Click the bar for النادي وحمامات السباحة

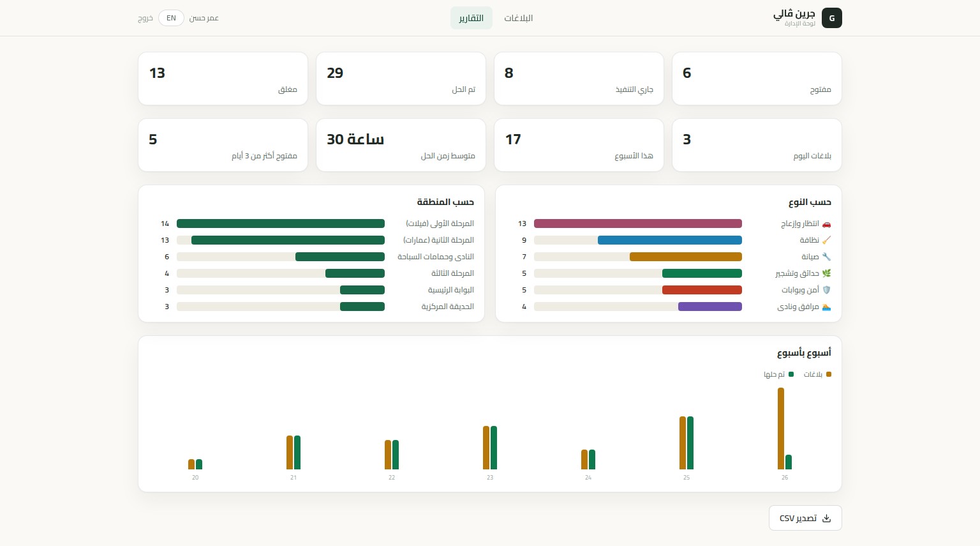coord(340,257)
